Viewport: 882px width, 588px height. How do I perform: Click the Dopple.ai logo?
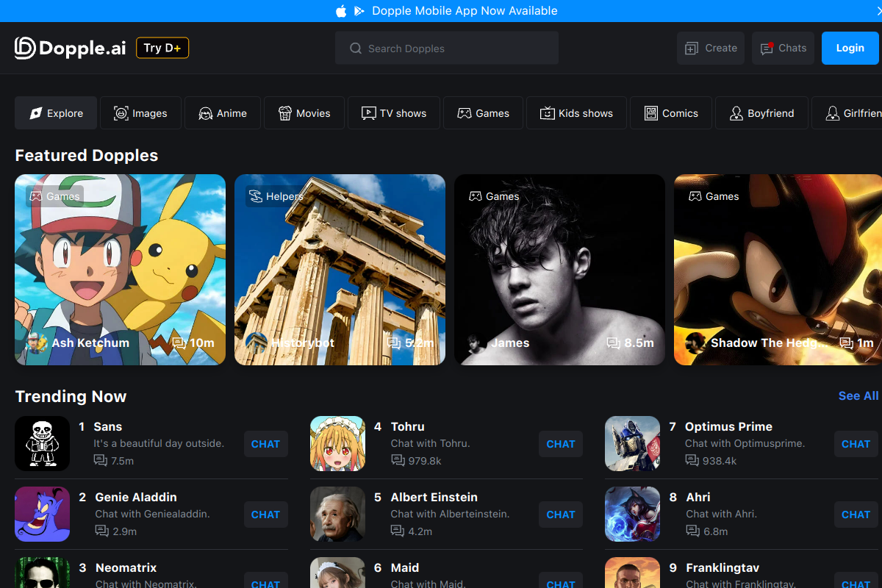click(x=71, y=48)
